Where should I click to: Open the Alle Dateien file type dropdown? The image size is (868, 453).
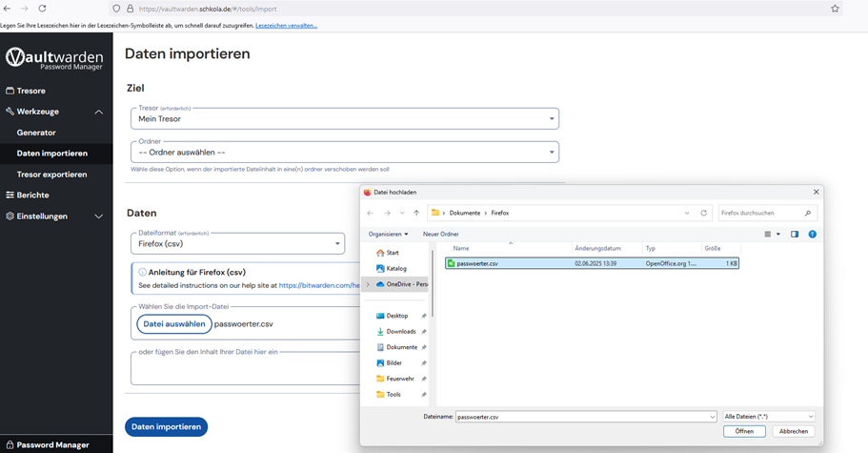click(x=769, y=417)
